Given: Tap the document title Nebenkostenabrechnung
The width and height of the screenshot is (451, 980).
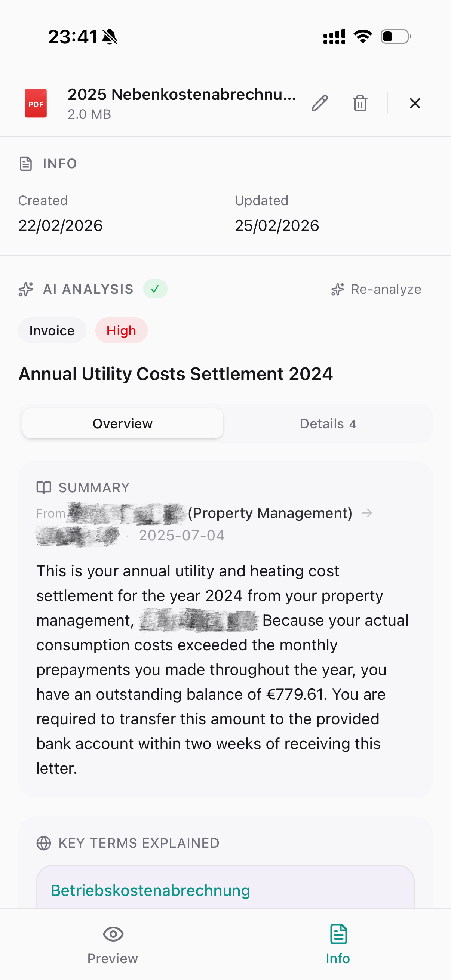Looking at the screenshot, I should (182, 95).
